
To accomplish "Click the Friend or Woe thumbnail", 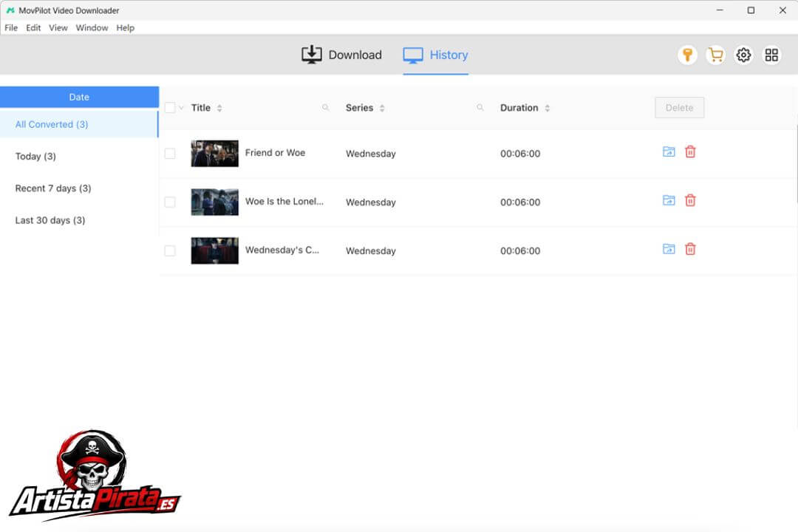I will pyautogui.click(x=215, y=153).
